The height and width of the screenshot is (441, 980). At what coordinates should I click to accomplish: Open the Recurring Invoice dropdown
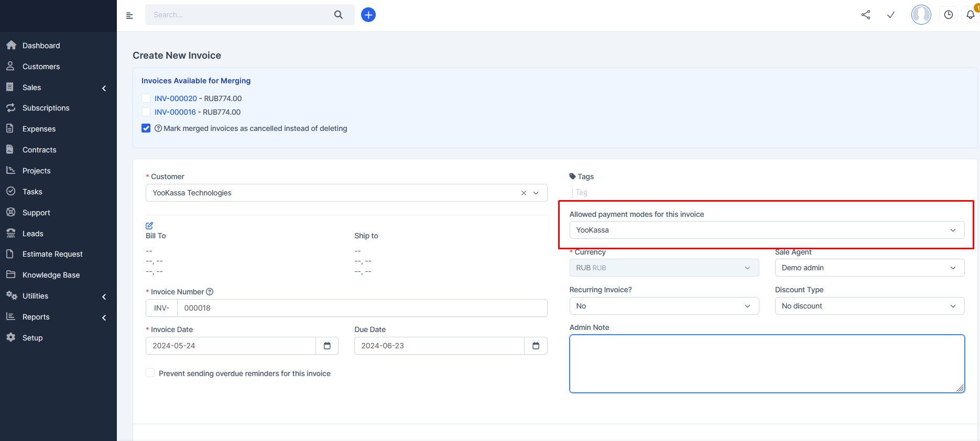[x=664, y=306]
